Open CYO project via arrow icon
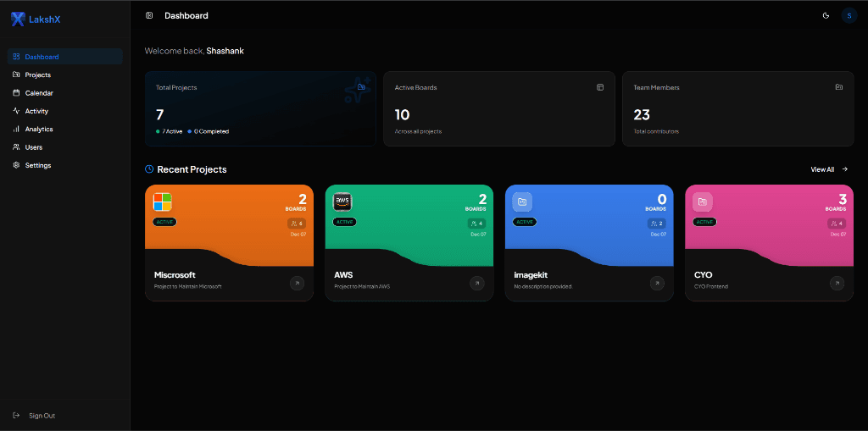Screen dimensions: 868x431 pos(837,283)
